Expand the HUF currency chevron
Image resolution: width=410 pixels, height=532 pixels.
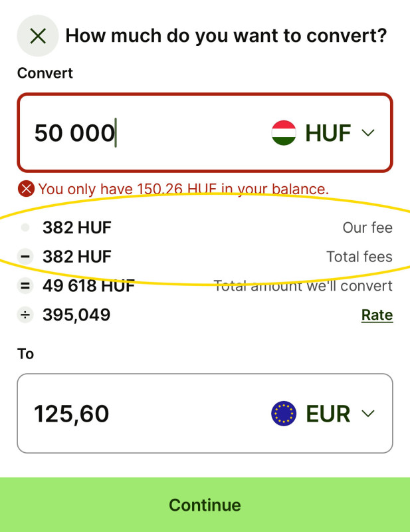(368, 133)
